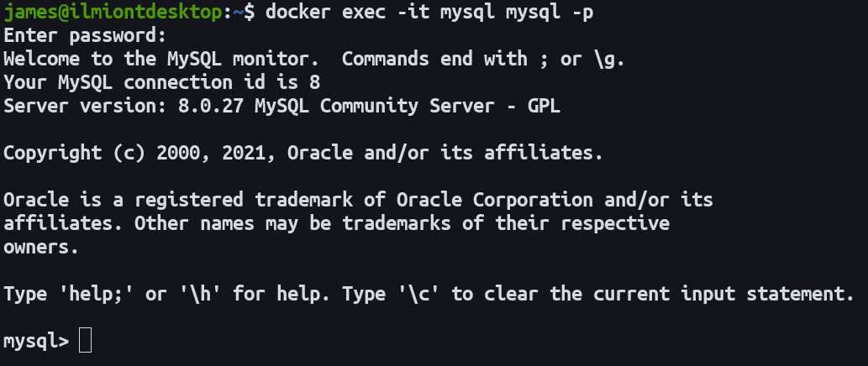Click the "mysql>" prompt text
The width and height of the screenshot is (868, 366).
[36, 342]
